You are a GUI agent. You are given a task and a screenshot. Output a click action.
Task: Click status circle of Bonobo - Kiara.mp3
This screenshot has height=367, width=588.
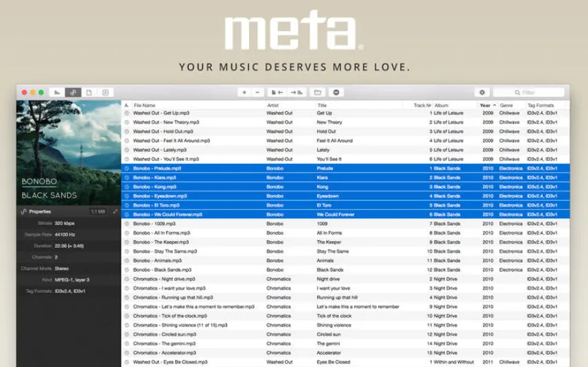[127, 178]
